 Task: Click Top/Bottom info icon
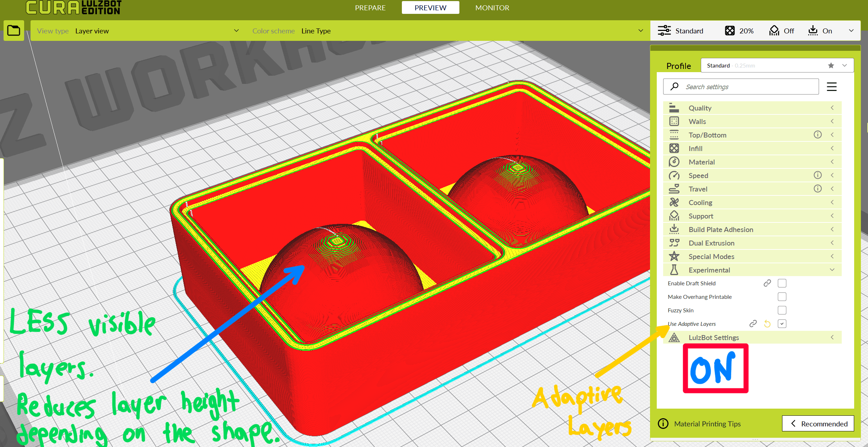pyautogui.click(x=818, y=135)
